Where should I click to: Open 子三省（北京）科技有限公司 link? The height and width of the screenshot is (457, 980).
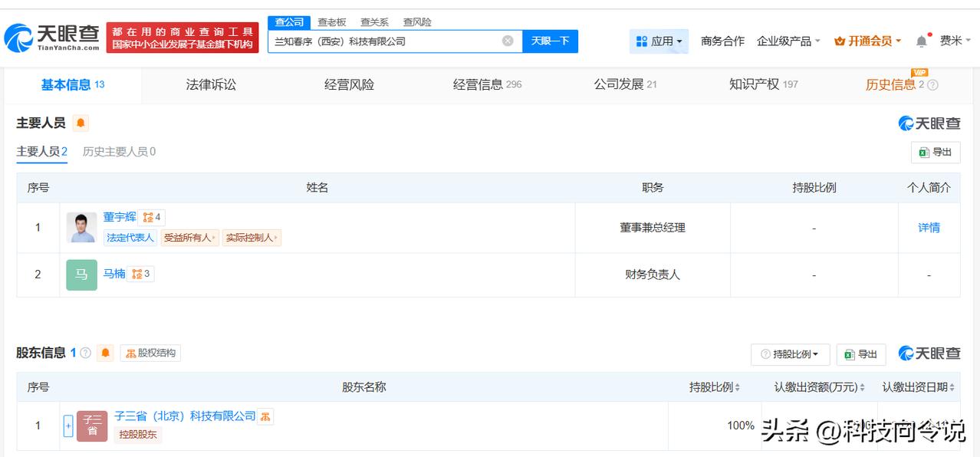click(185, 416)
